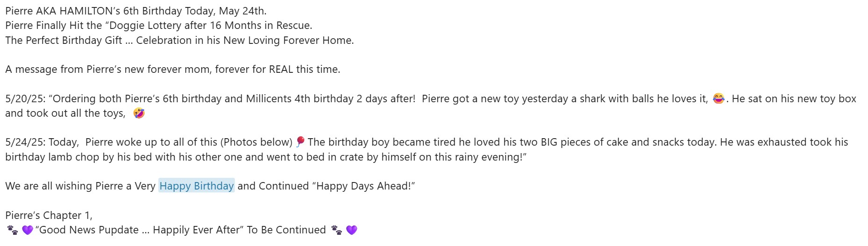This screenshot has width=868, height=246.
Task: Click the paw prints emoji starting the last line
Action: coord(13,230)
